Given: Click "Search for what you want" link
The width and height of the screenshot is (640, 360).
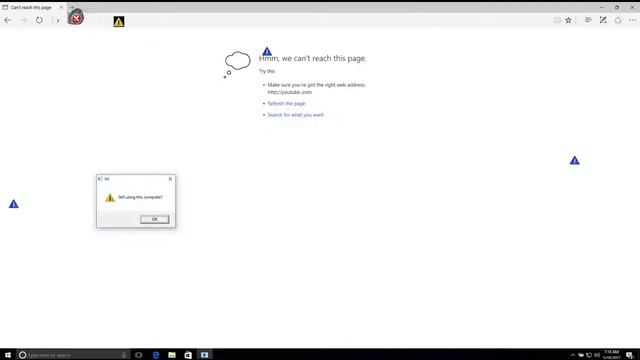Looking at the screenshot, I should pyautogui.click(x=296, y=115).
